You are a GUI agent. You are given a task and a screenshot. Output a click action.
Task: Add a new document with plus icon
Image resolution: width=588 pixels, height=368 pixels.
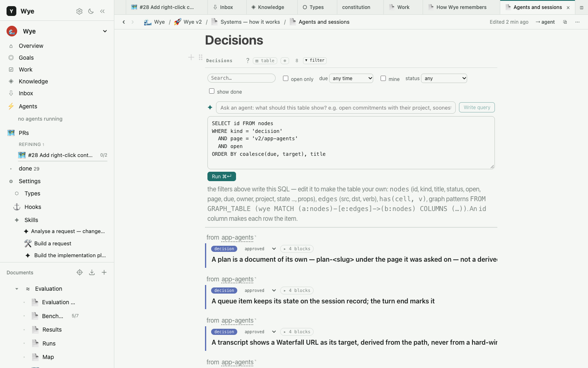104,272
